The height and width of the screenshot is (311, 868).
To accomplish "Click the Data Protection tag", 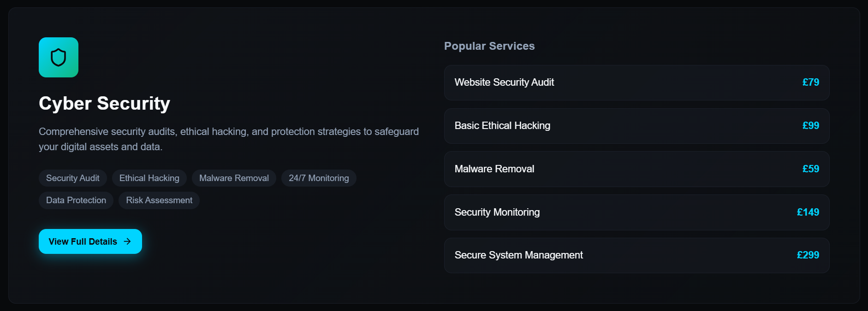I will pos(76,200).
